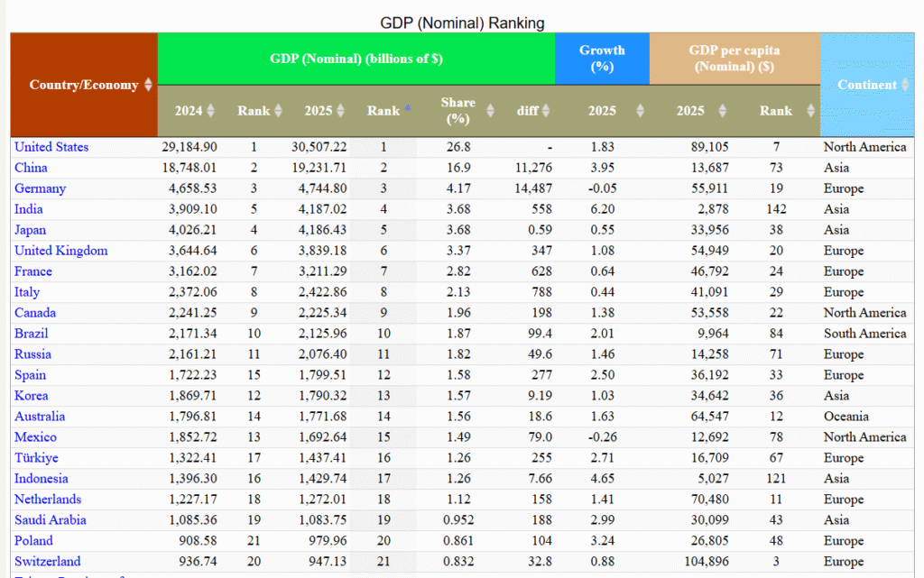Viewport: 924px width, 578px height.
Task: Open the Brazil country link
Action: click(x=32, y=333)
